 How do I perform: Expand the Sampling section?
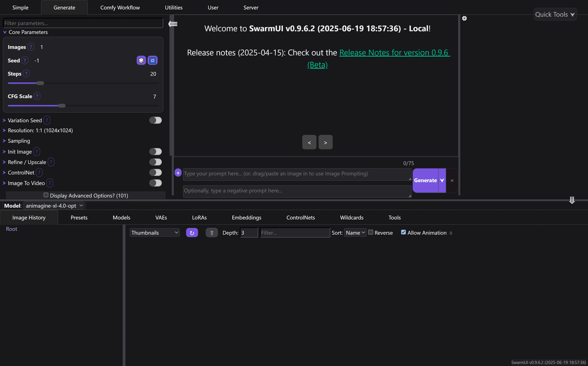point(19,141)
